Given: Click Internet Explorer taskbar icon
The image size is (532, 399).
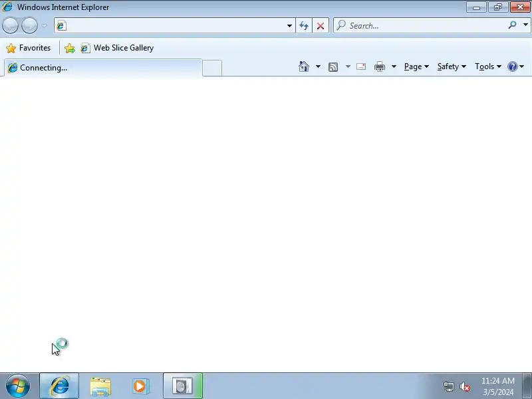Looking at the screenshot, I should click(x=59, y=386).
